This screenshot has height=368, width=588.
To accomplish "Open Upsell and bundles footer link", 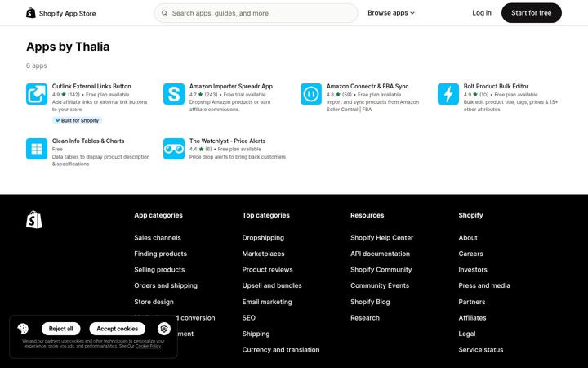I will (272, 285).
